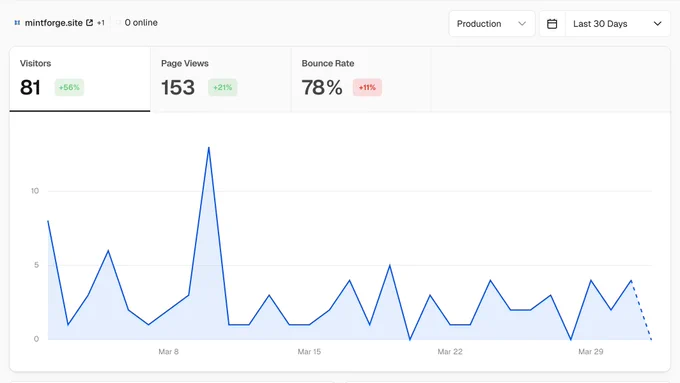
Task: Click the calendar icon beside the date range
Action: coord(552,24)
